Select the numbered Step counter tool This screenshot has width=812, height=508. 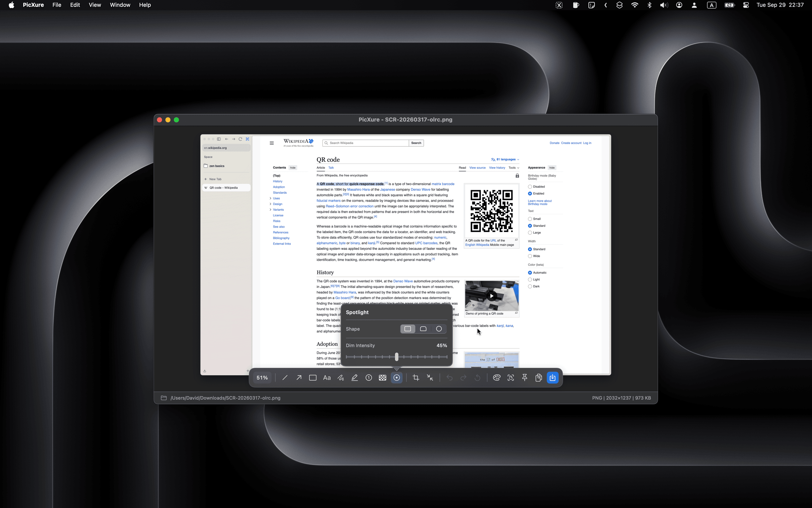pyautogui.click(x=369, y=378)
